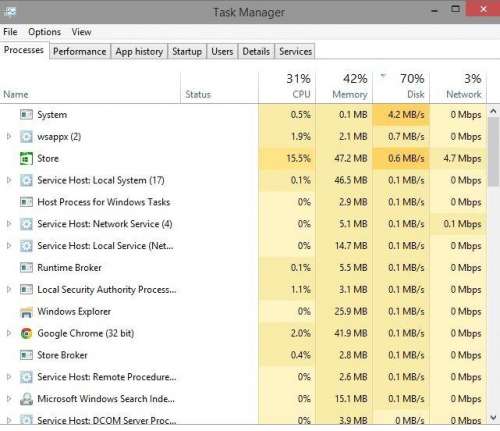Select the Runtime Broker row name
Screen dimensions: 500x431
point(69,268)
